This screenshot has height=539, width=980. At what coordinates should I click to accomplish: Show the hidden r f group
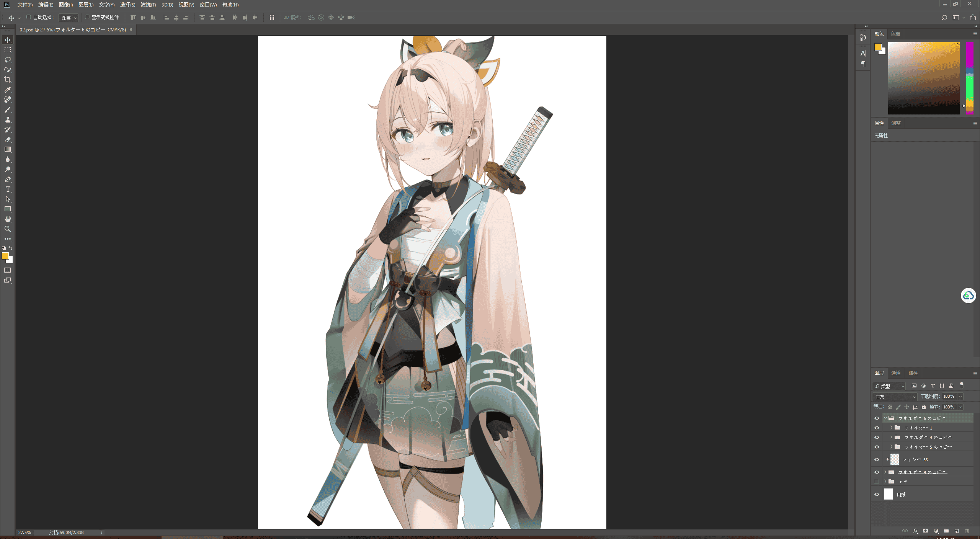pyautogui.click(x=877, y=482)
